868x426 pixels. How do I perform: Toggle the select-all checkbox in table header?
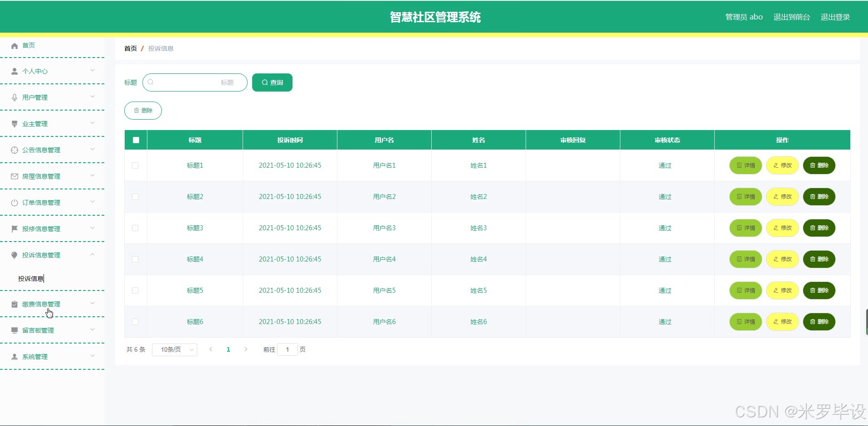[x=136, y=140]
